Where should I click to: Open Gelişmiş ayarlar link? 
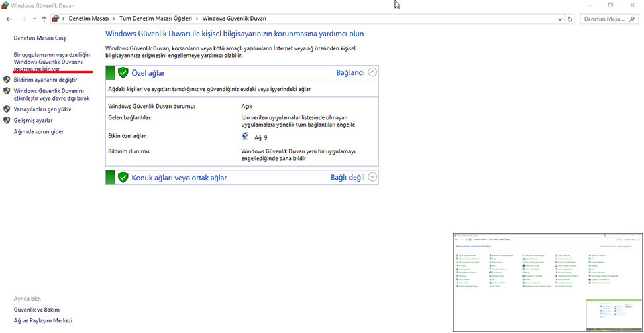tap(34, 120)
